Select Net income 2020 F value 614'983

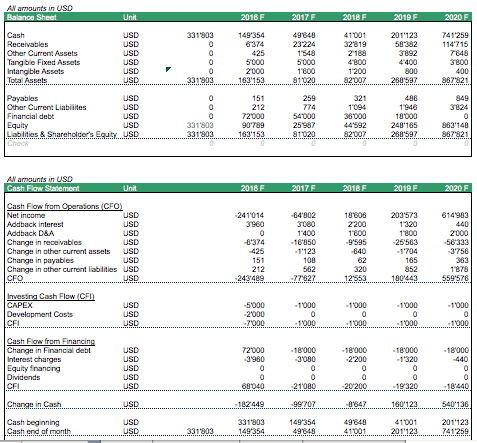[455, 215]
